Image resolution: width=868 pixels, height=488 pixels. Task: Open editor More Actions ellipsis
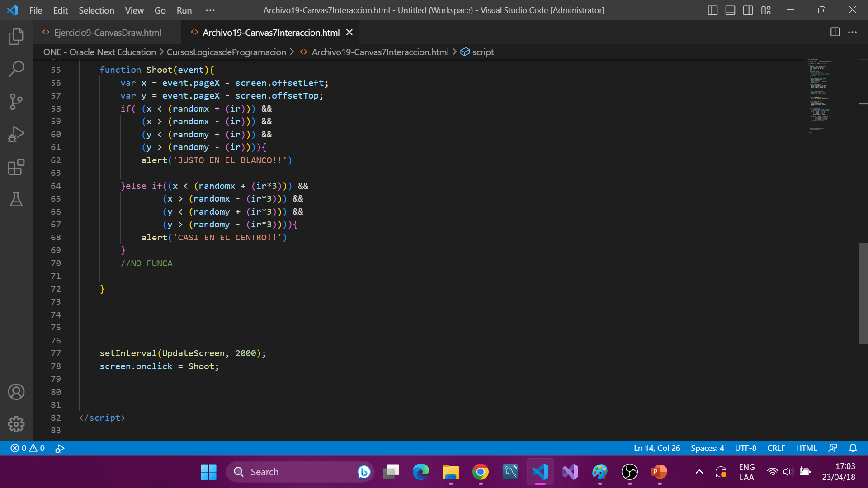click(852, 32)
